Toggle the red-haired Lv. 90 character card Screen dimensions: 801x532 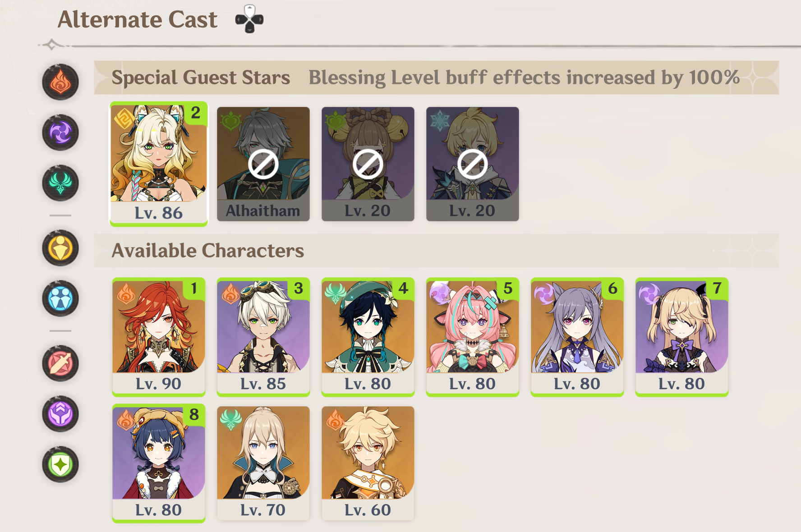point(159,337)
